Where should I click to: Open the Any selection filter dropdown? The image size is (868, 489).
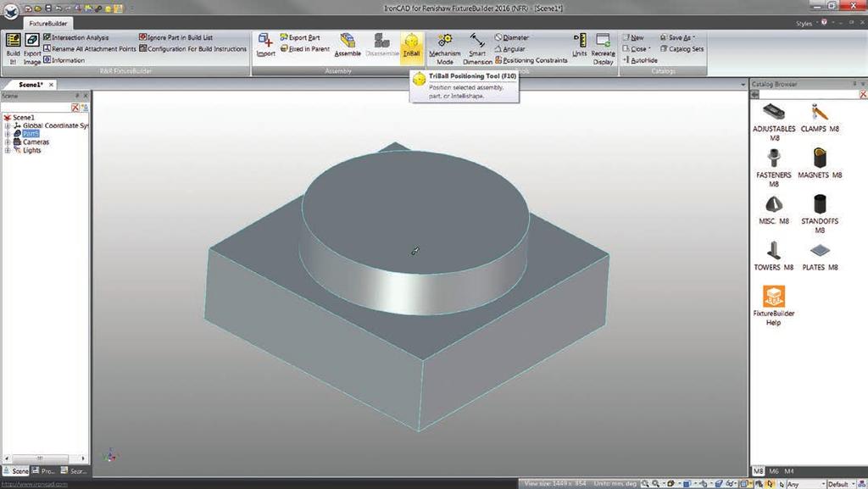(x=805, y=484)
